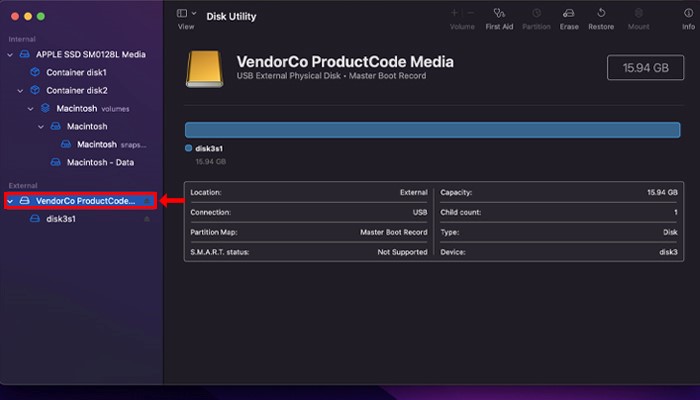
Task: Select Container disk1 in the sidebar
Action: [76, 72]
